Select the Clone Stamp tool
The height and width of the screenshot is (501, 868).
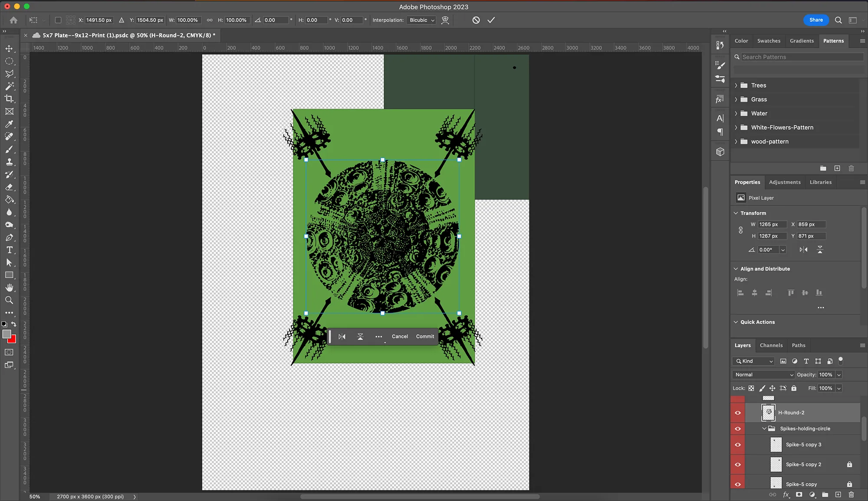(x=9, y=162)
